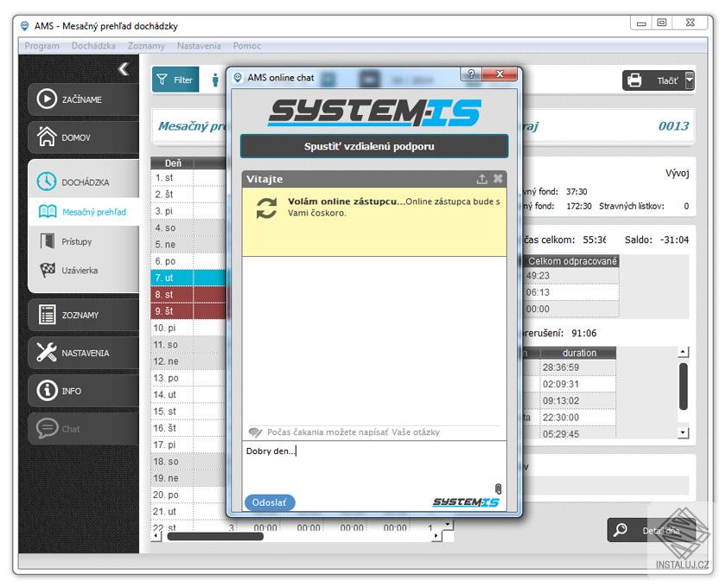The width and height of the screenshot is (726, 588).
Task: Click the duration list scroll up arrow
Action: point(683,352)
